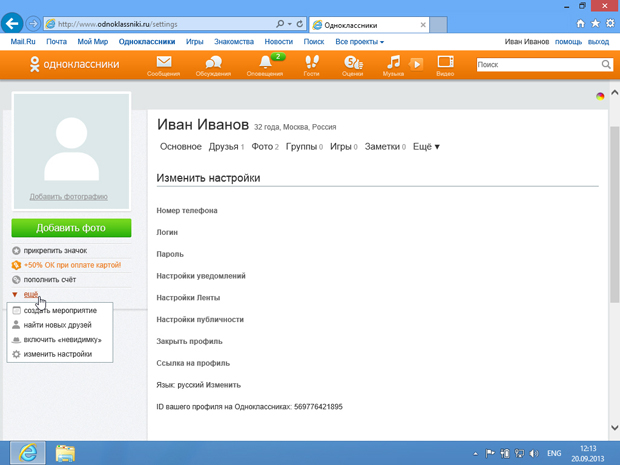Click the refresh icon in the address bar

pos(300,24)
